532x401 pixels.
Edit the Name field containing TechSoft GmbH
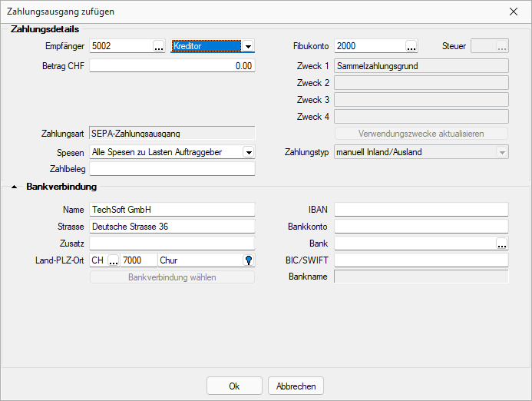coord(172,209)
